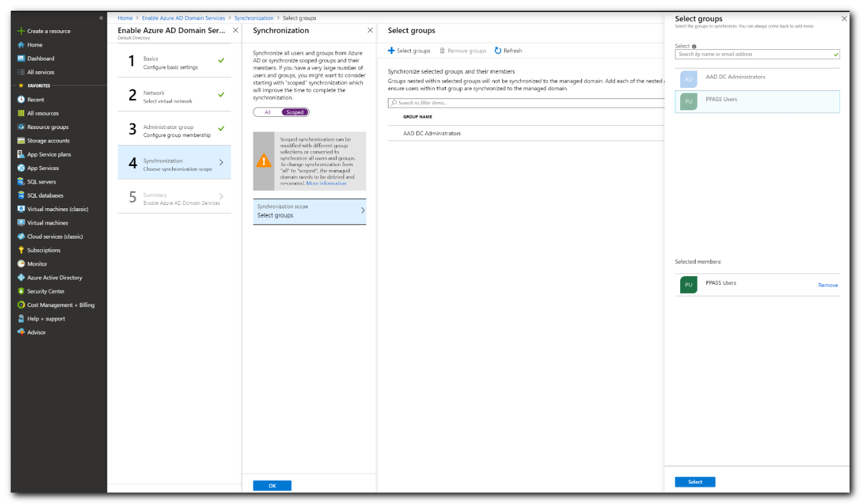Image resolution: width=861 pixels, height=504 pixels.
Task: Click the info icon next to Select
Action: (x=694, y=46)
